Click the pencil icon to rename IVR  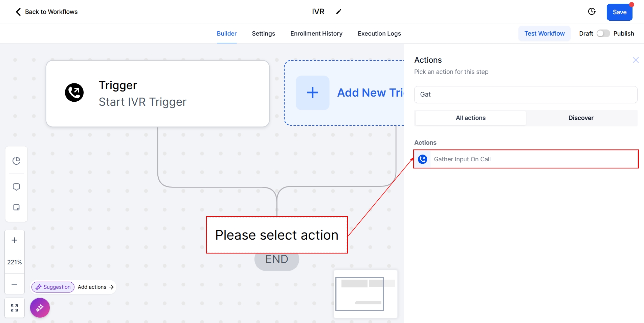pos(338,12)
